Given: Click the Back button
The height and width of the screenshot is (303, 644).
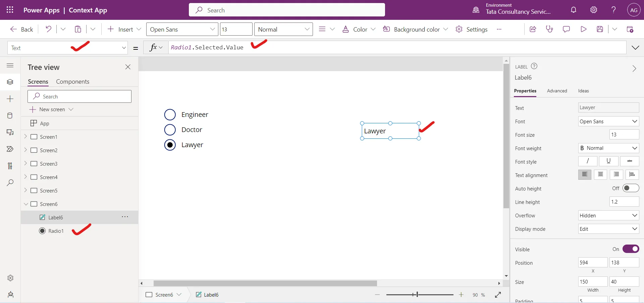Looking at the screenshot, I should pos(21,29).
